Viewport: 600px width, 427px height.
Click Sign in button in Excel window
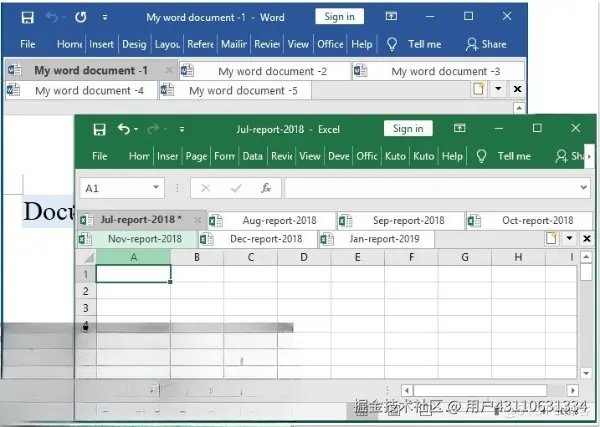pyautogui.click(x=408, y=129)
